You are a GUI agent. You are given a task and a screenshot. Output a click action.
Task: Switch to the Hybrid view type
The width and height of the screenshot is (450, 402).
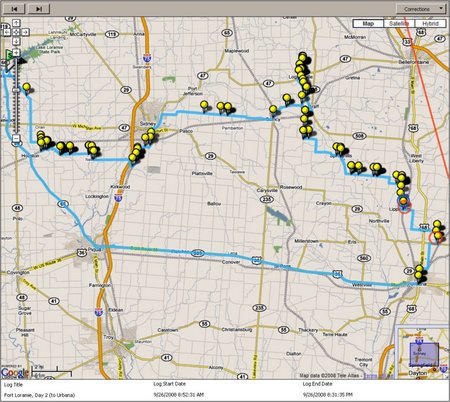[x=430, y=23]
